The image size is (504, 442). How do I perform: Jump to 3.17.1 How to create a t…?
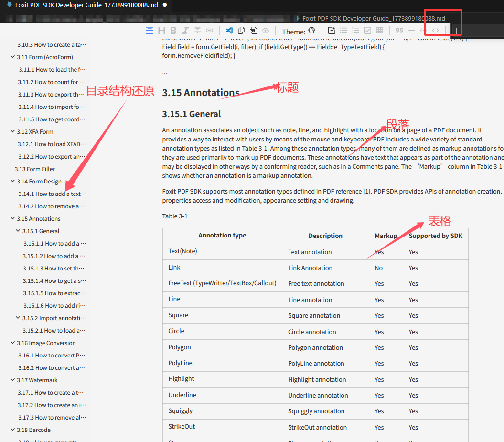51,392
